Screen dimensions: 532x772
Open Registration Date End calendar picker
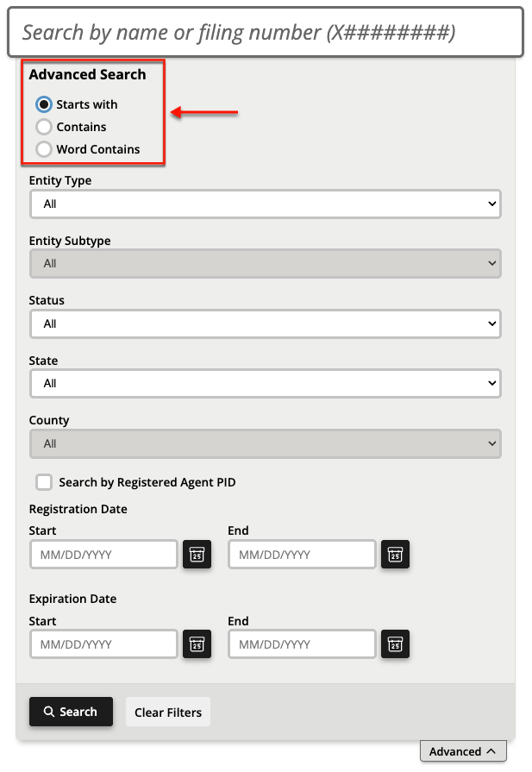pyautogui.click(x=395, y=555)
